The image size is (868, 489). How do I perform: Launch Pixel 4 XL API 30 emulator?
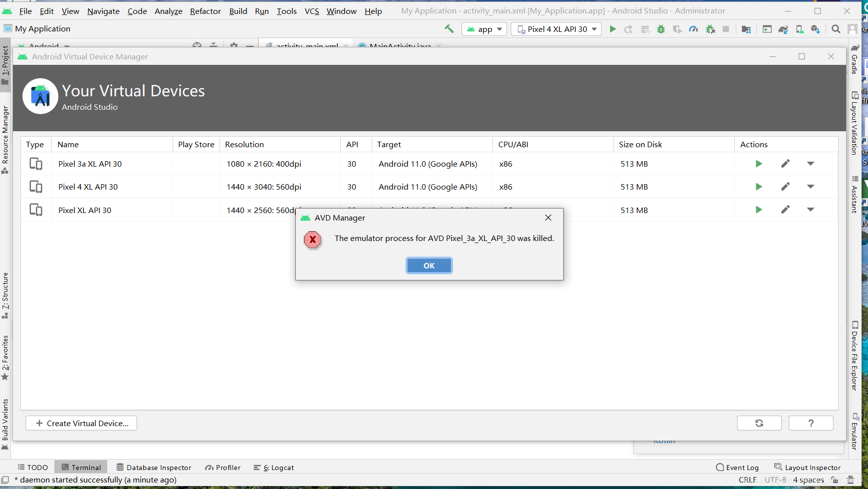759,187
